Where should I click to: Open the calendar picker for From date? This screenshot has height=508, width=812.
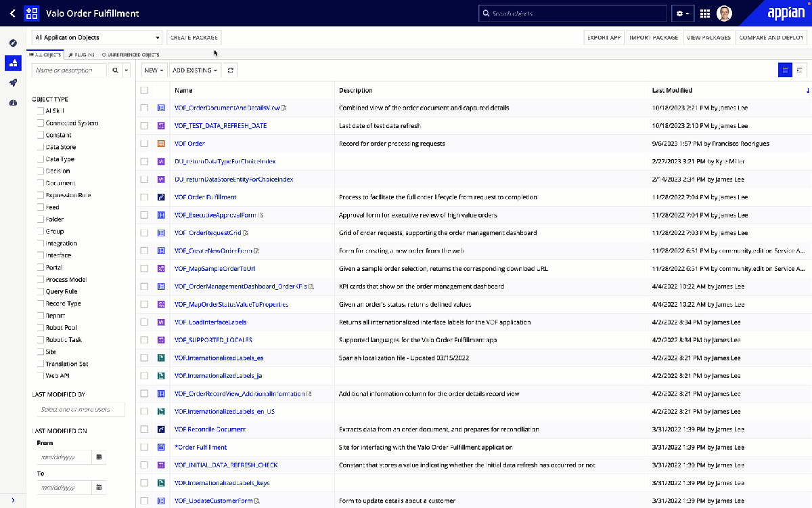click(99, 457)
